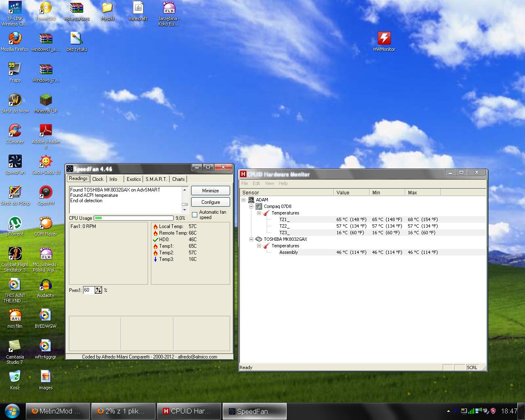Select the minecraft file icon
This screenshot has height=420, width=525.
(138, 11)
